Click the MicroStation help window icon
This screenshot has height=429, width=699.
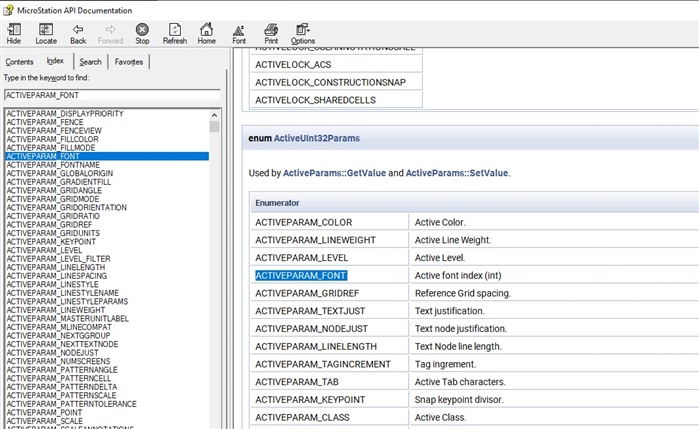(x=8, y=10)
